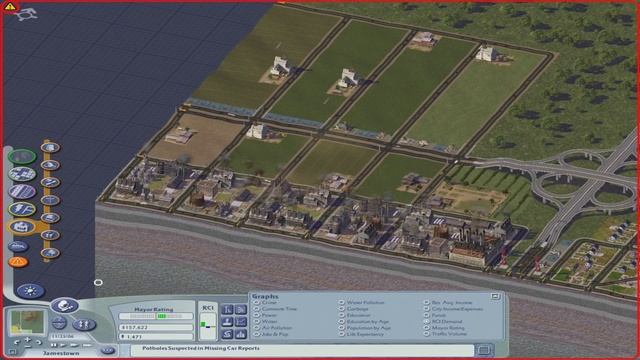Select the Life Expectancy graph option
The height and width of the screenshot is (360, 640).
click(x=342, y=334)
